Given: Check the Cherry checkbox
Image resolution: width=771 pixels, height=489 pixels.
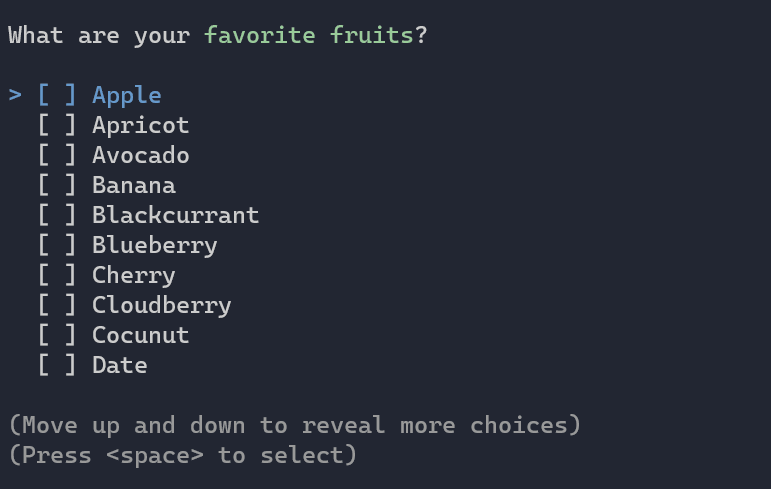Looking at the screenshot, I should (57, 276).
